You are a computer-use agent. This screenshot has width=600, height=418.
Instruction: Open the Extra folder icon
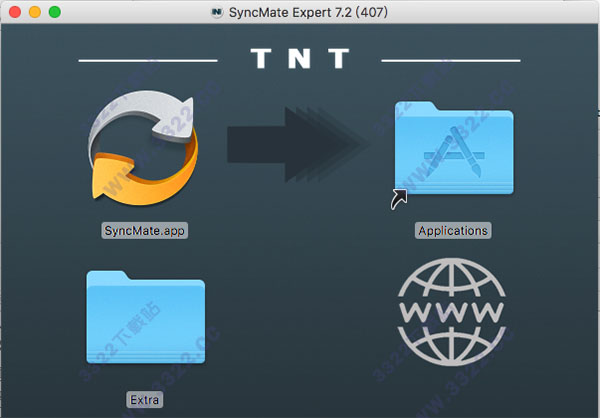tap(145, 317)
